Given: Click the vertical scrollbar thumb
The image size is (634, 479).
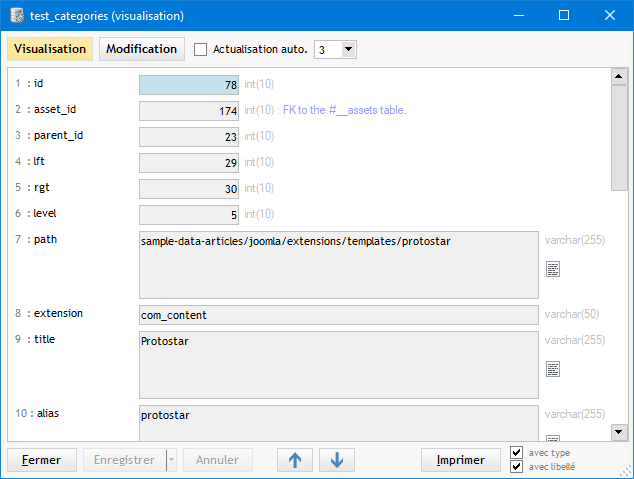Looking at the screenshot, I should pyautogui.click(x=619, y=137).
